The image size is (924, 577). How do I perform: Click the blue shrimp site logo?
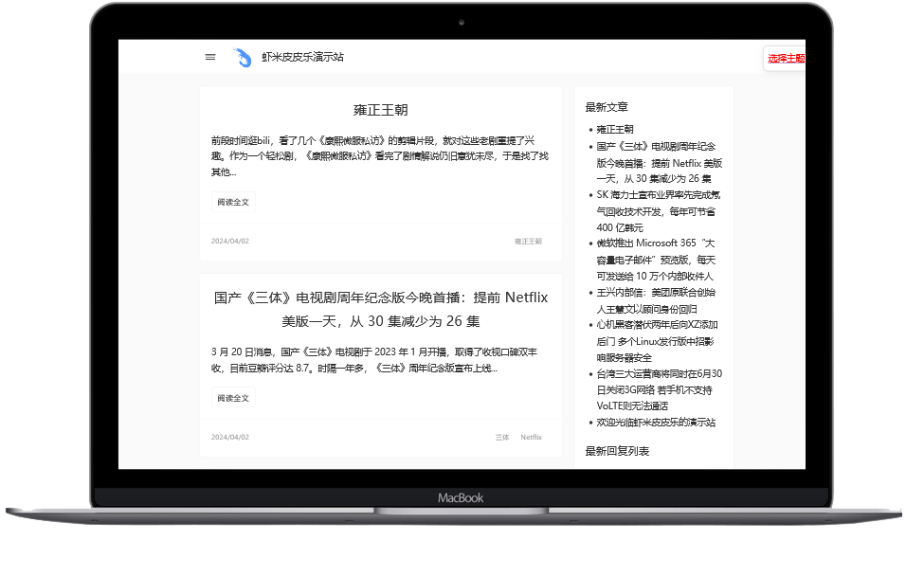pos(237,57)
